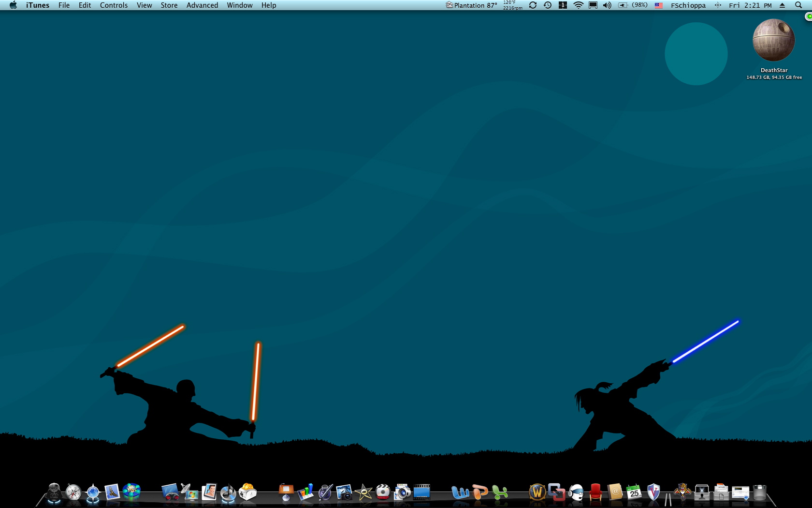Open the Trash in the dock
The width and height of the screenshot is (812, 508).
760,493
